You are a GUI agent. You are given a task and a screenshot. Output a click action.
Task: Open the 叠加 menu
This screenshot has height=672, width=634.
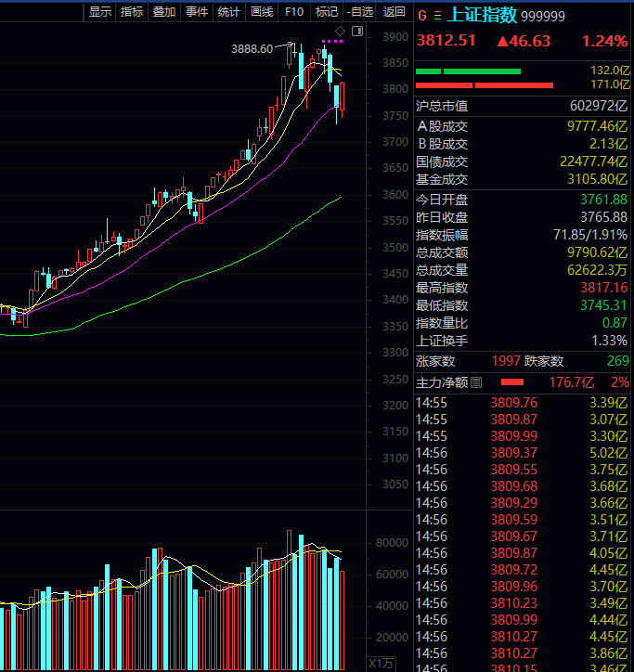[x=164, y=12]
